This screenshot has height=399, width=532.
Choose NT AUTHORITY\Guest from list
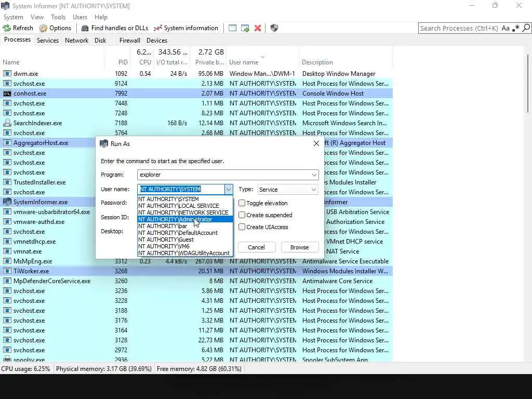(x=185, y=240)
